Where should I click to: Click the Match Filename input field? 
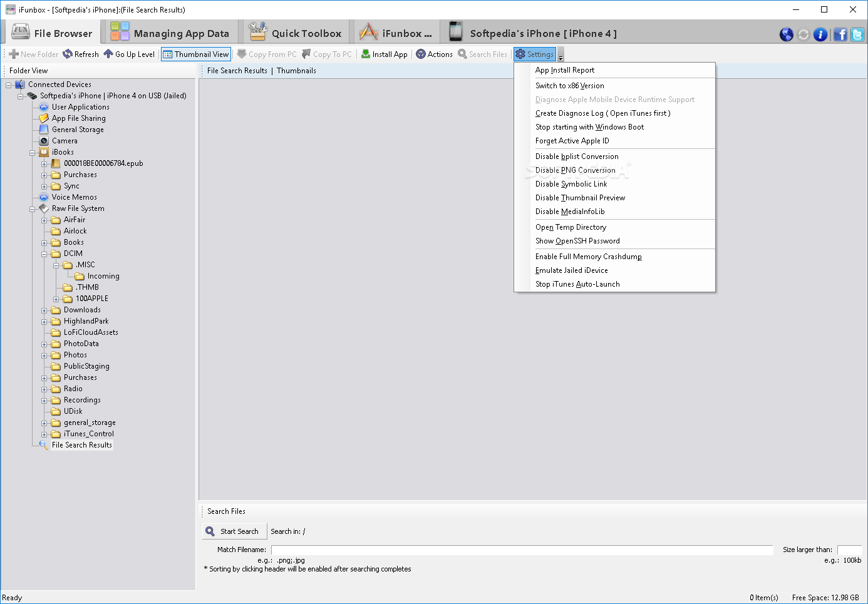coord(522,550)
